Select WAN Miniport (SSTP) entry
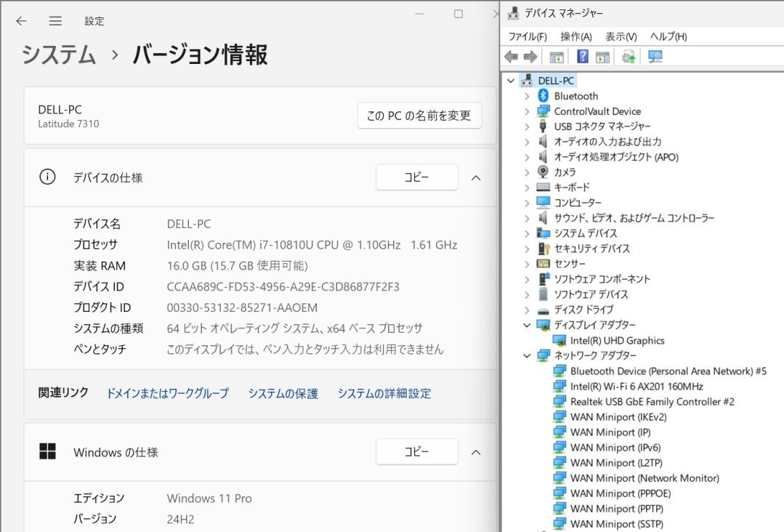 pyautogui.click(x=616, y=524)
